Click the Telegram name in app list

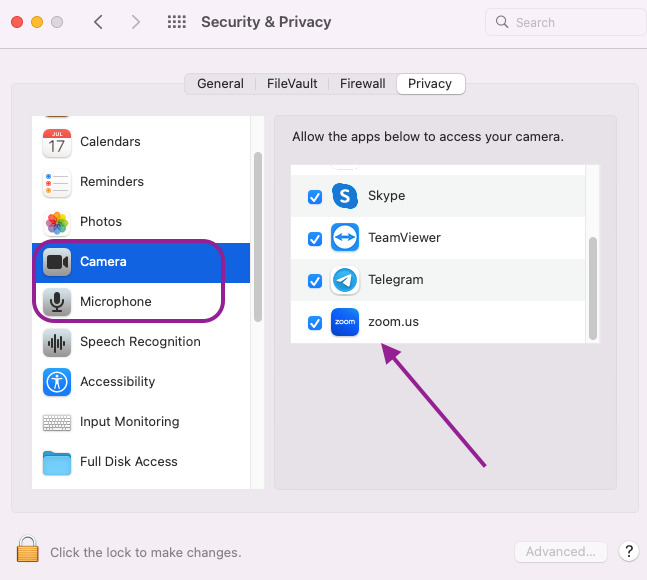(x=396, y=280)
